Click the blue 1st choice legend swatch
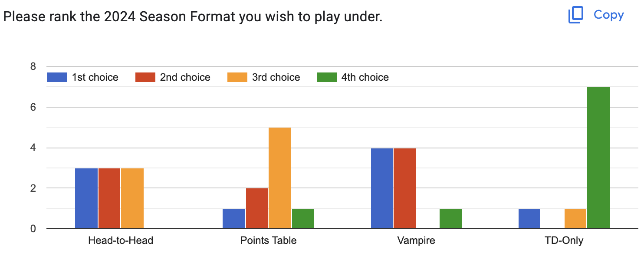This screenshot has width=644, height=263. pyautogui.click(x=56, y=77)
